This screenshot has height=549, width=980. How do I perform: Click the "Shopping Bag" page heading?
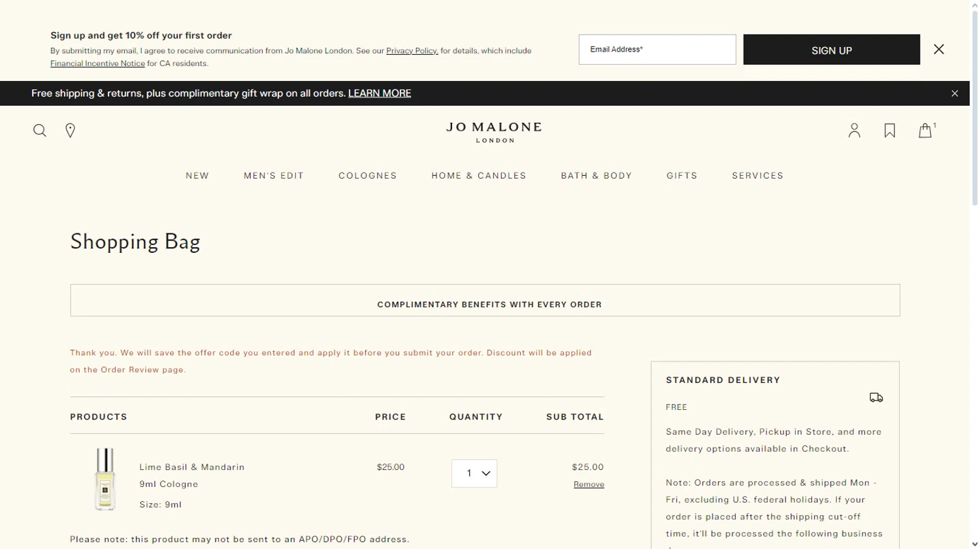click(x=135, y=242)
